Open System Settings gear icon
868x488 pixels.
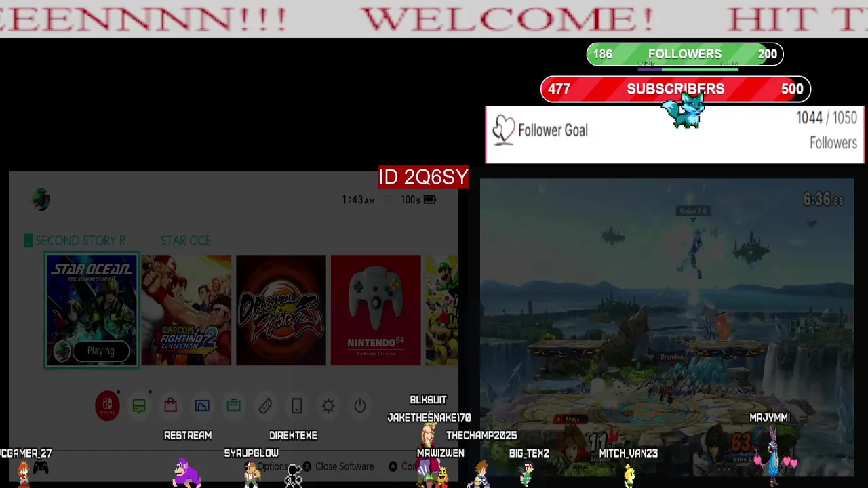[328, 406]
